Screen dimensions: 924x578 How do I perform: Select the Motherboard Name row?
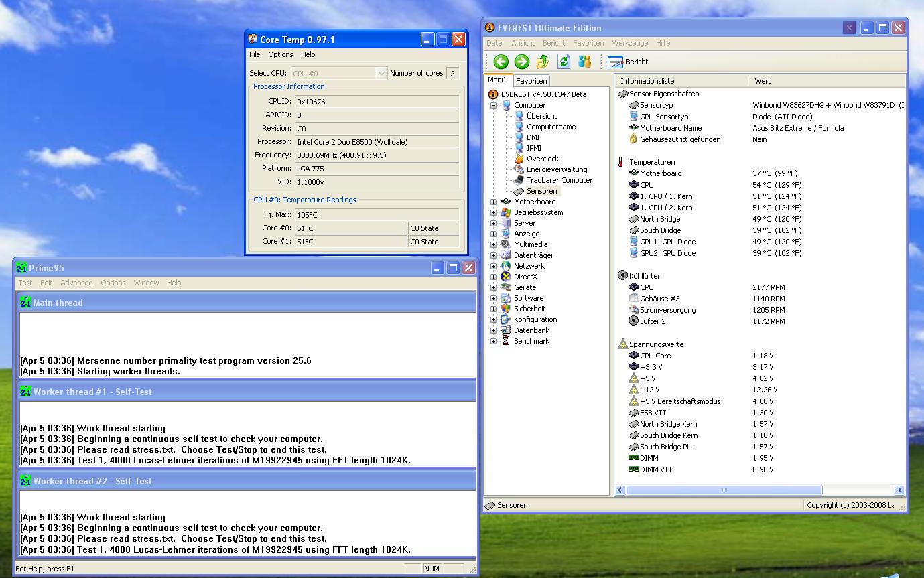tap(760, 128)
